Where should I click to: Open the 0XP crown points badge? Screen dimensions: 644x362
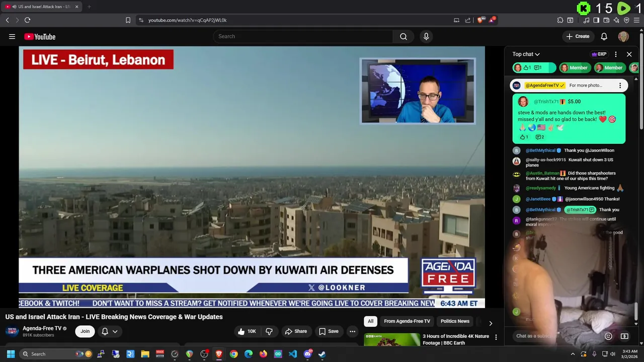(x=599, y=54)
